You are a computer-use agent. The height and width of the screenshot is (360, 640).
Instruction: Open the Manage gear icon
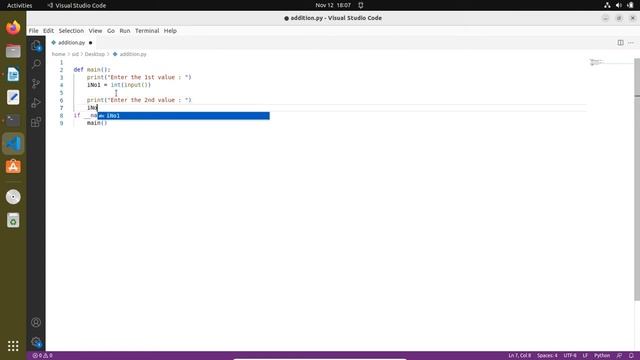(x=36, y=342)
